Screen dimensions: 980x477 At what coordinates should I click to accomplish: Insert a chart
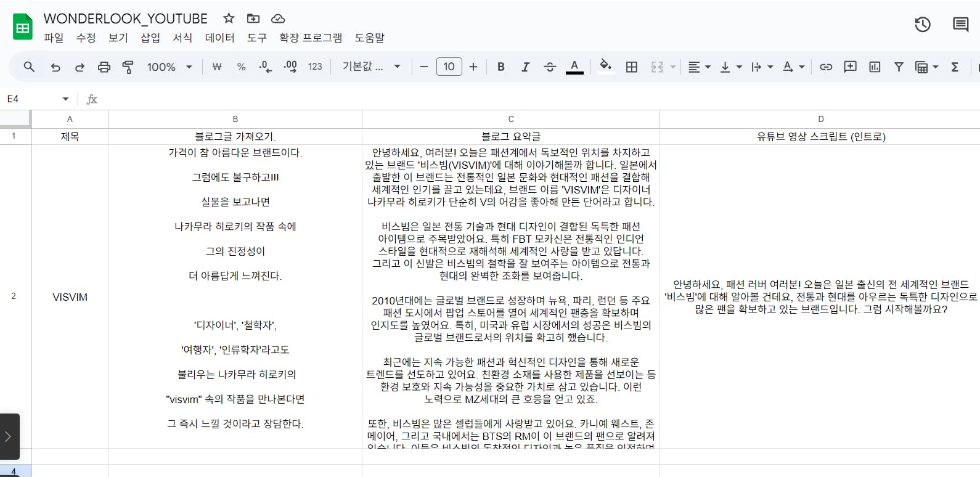click(875, 67)
